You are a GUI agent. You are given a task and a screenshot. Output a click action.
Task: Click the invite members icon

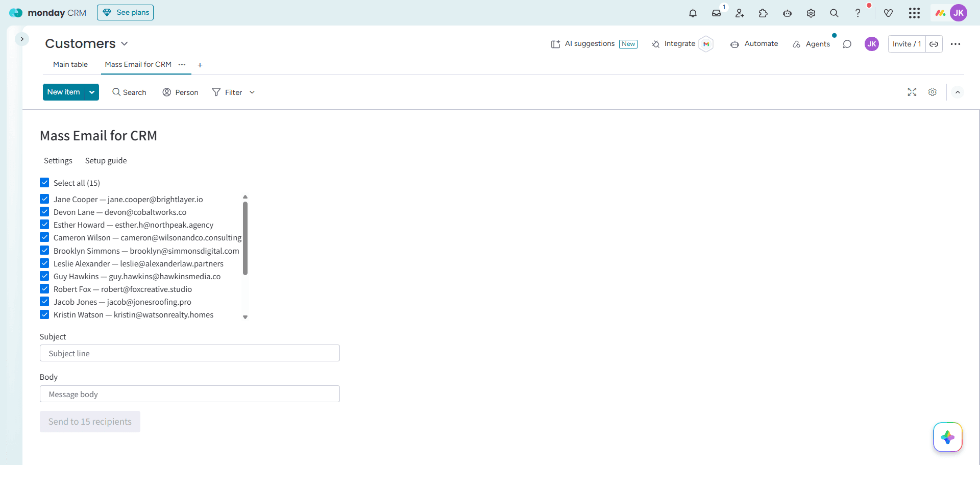(x=740, y=13)
